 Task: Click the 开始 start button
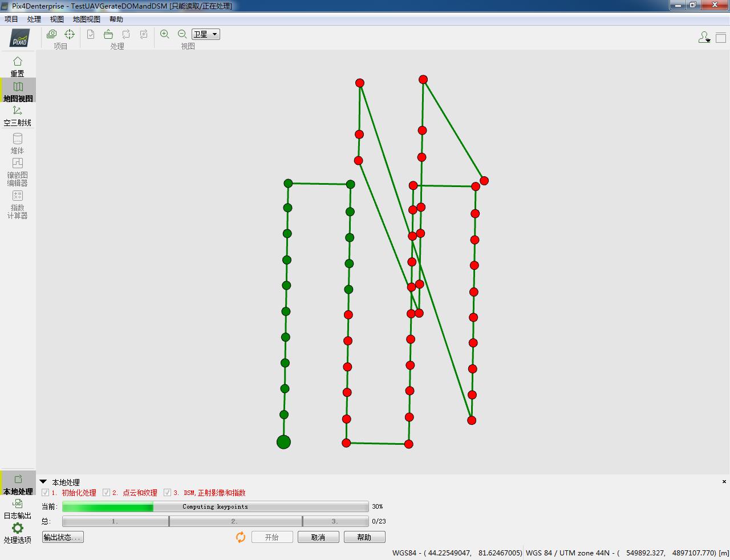272,537
